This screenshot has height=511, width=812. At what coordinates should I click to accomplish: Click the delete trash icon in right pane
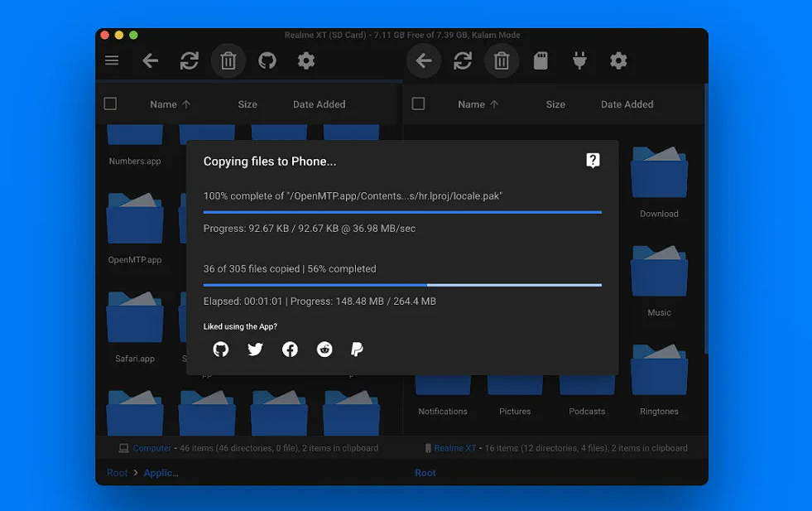click(x=502, y=60)
